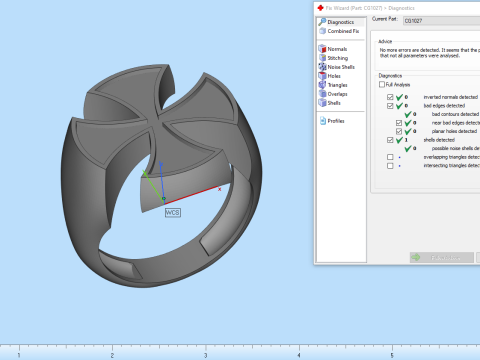Screen dimensions: 480x360
Task: Open the Combined Fix page
Action: point(339,31)
